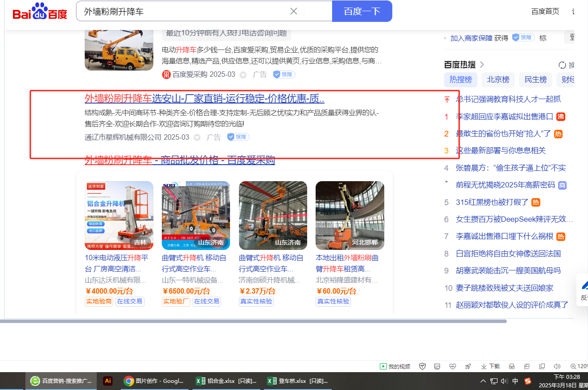Open 外墙粉刷升降车 - 商品批发价格 result link
Viewport: 588px width, 390px height.
[x=180, y=160]
